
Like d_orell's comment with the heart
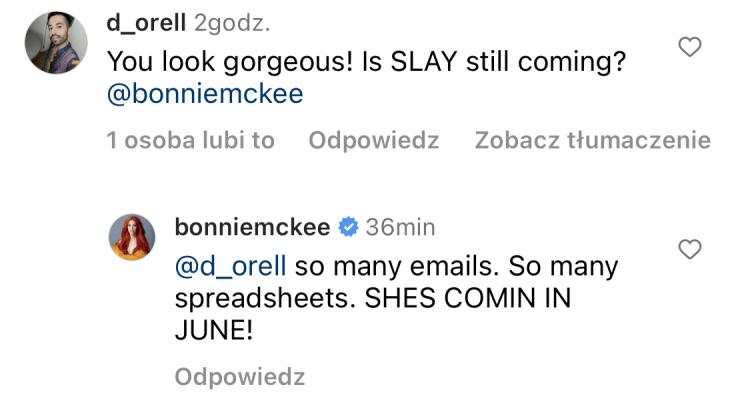[x=690, y=46]
